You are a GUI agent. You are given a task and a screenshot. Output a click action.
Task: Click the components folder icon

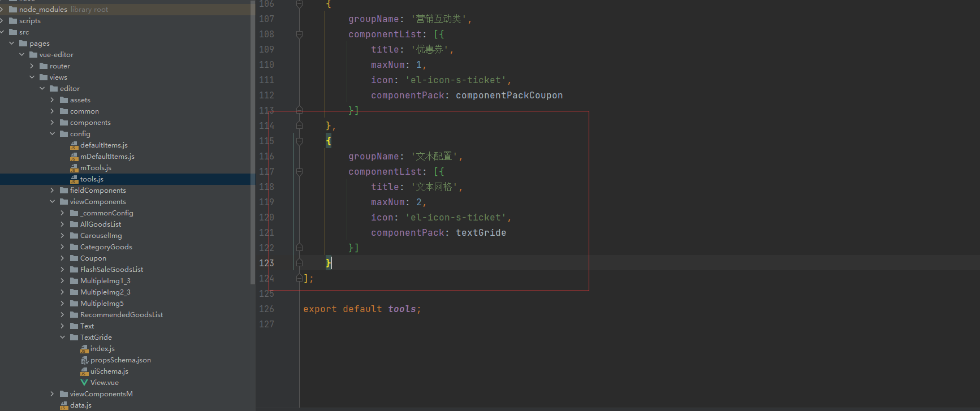coord(64,123)
